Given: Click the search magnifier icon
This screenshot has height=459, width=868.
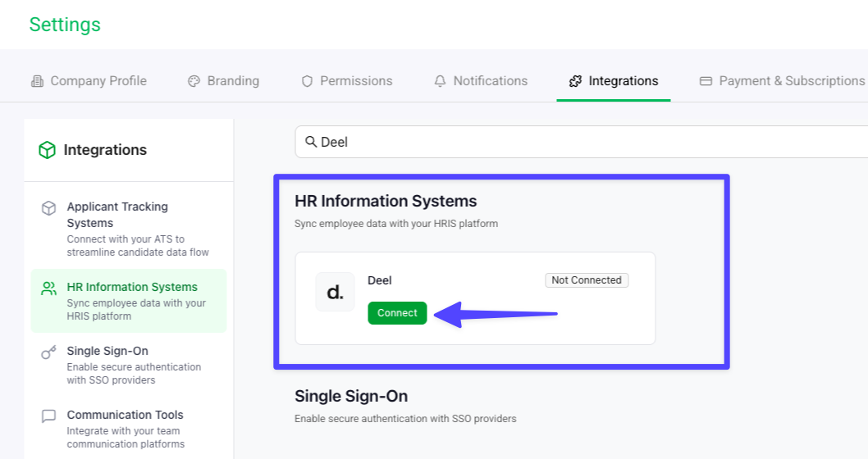Looking at the screenshot, I should pos(311,142).
